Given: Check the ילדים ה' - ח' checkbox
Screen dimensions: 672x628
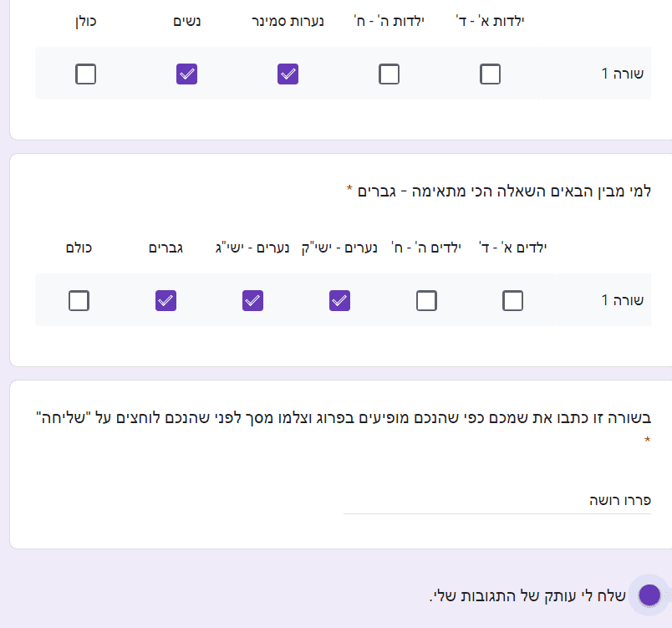Looking at the screenshot, I should point(426,300).
